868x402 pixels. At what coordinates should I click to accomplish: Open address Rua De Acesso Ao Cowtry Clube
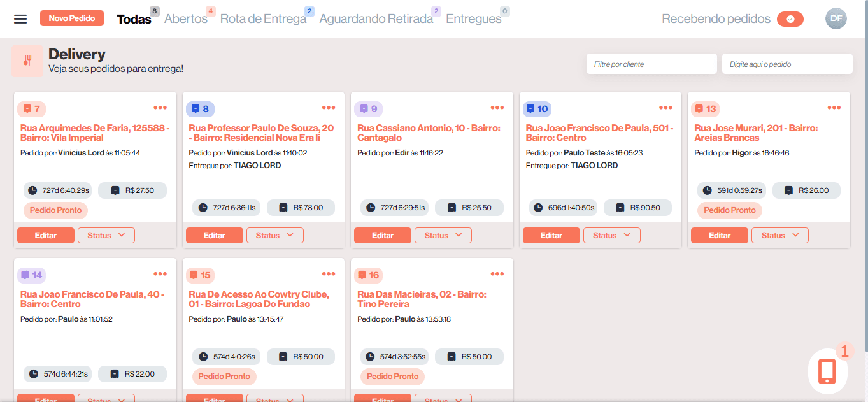tap(259, 299)
